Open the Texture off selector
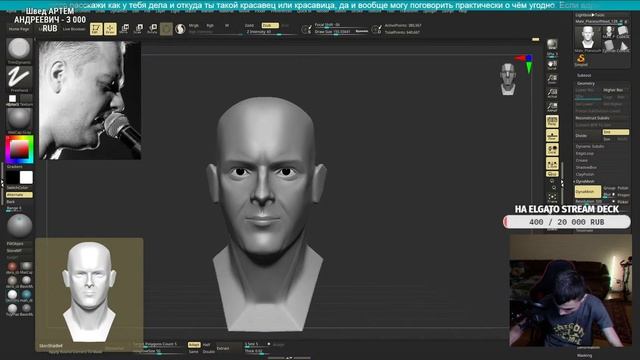 coord(26,99)
